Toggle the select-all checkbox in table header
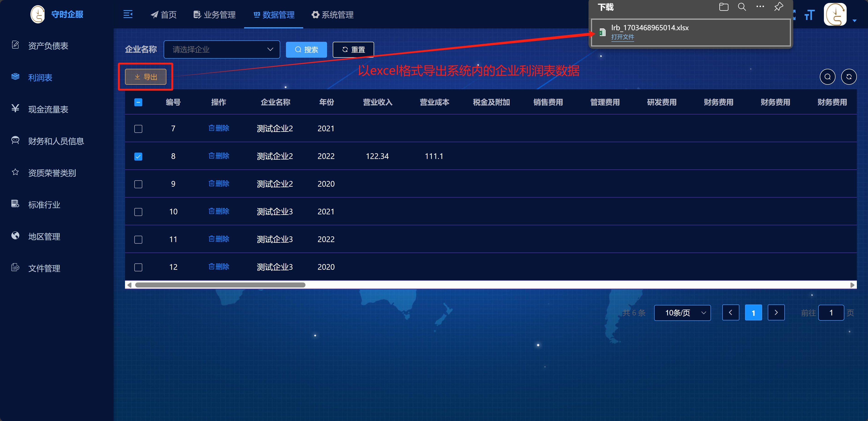The image size is (868, 421). [138, 102]
